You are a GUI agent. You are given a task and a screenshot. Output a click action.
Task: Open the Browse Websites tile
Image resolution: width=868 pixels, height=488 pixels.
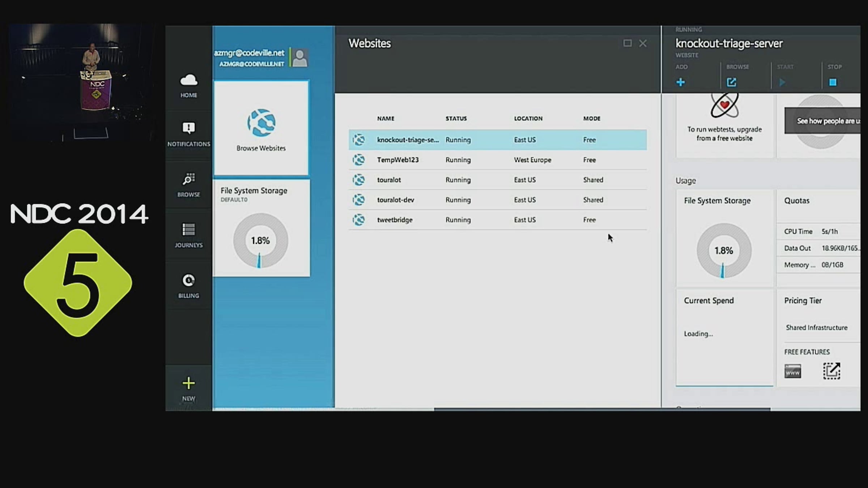pos(261,128)
